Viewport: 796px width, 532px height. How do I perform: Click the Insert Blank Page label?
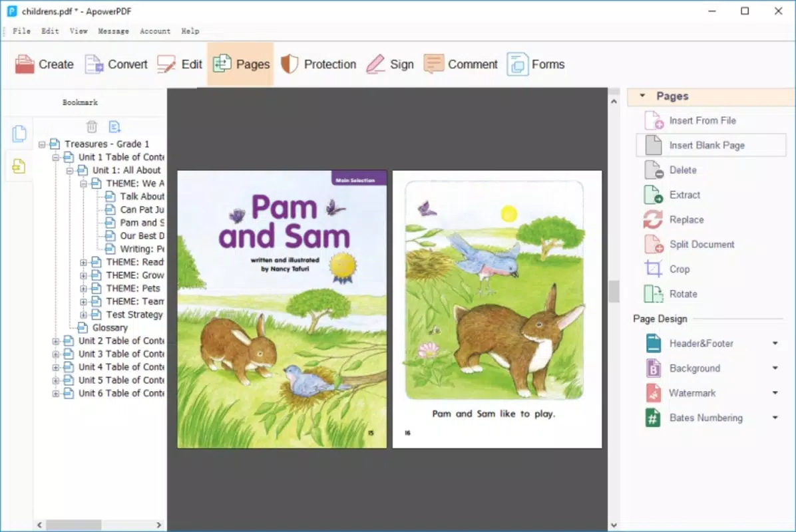pyautogui.click(x=707, y=145)
